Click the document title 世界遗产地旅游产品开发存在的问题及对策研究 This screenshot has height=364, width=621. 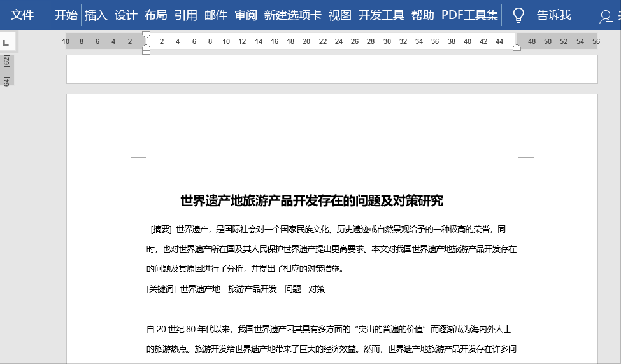[311, 200]
